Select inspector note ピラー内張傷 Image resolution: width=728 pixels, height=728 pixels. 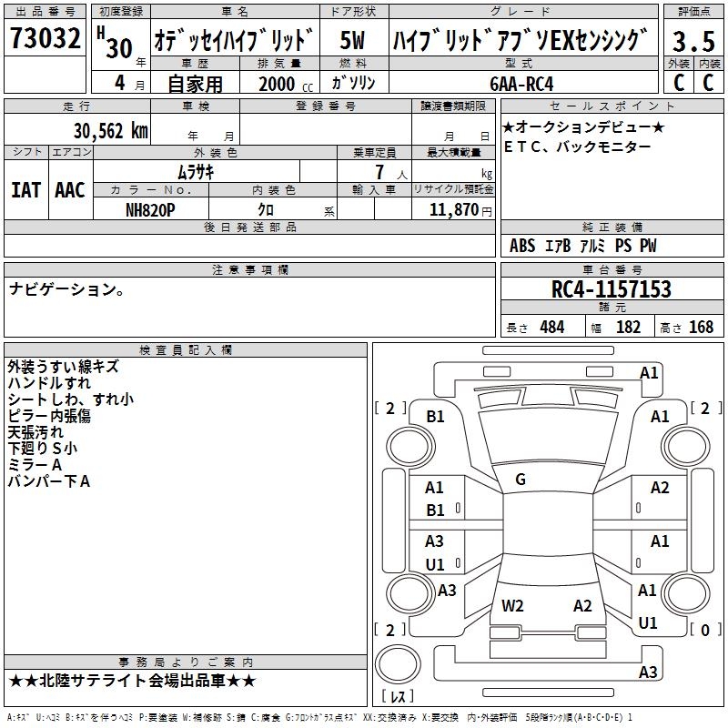coord(49,416)
